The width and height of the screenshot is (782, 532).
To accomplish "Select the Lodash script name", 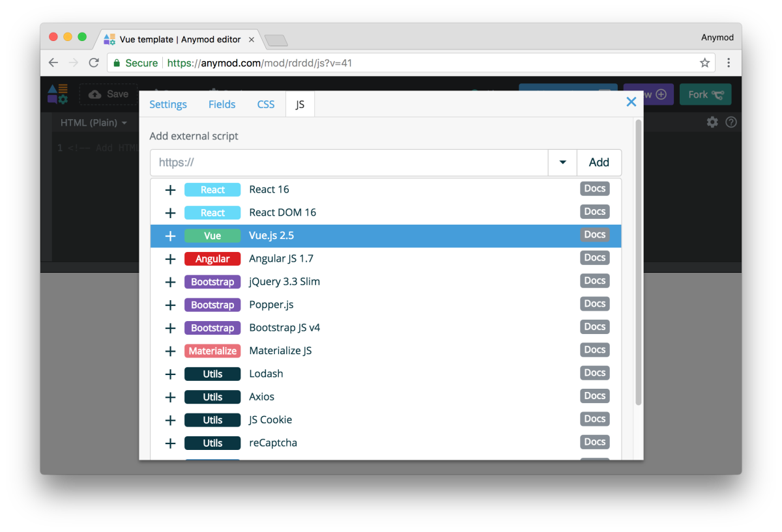I will 266,374.
